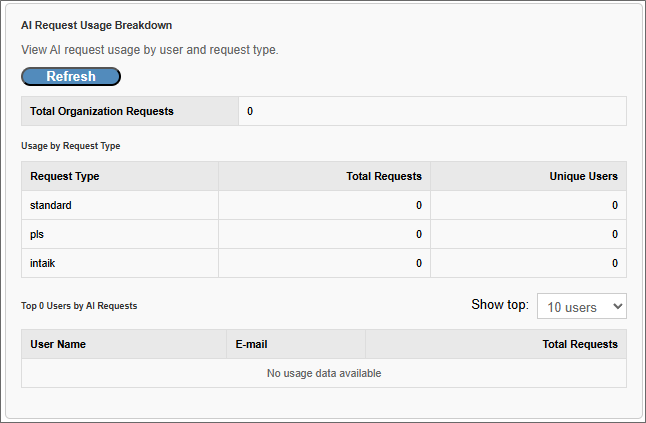Click the Show top label text
The width and height of the screenshot is (646, 423).
(499, 305)
